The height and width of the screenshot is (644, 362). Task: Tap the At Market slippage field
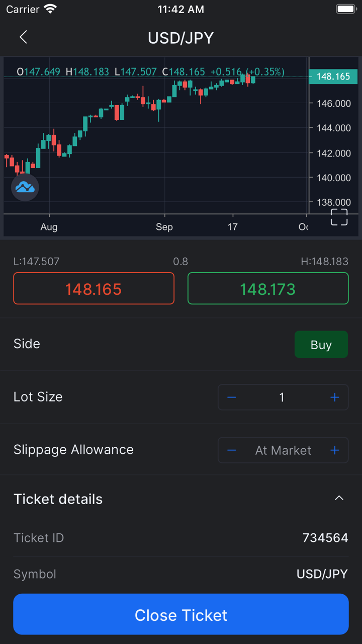point(283,450)
